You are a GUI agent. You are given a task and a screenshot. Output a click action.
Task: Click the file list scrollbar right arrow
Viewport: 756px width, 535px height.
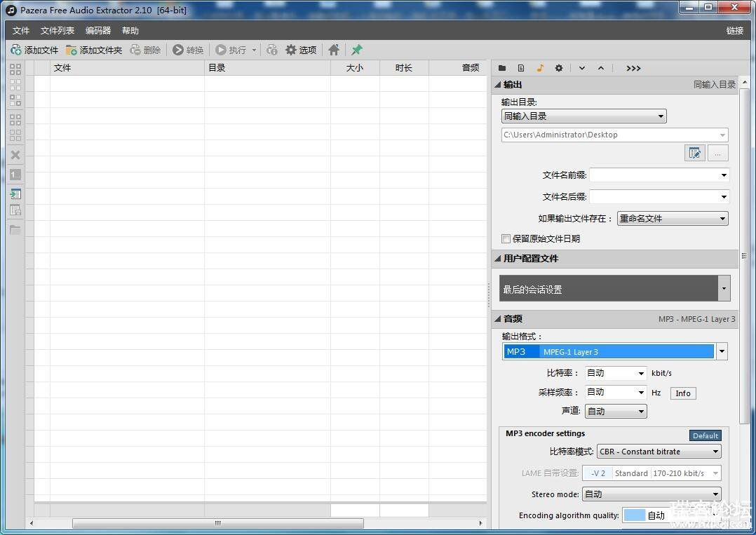[x=480, y=523]
